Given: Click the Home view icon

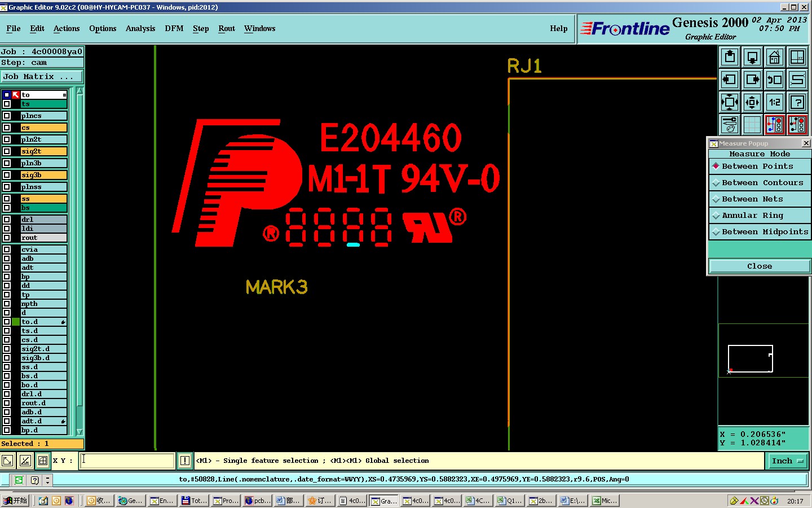Looking at the screenshot, I should (x=775, y=57).
